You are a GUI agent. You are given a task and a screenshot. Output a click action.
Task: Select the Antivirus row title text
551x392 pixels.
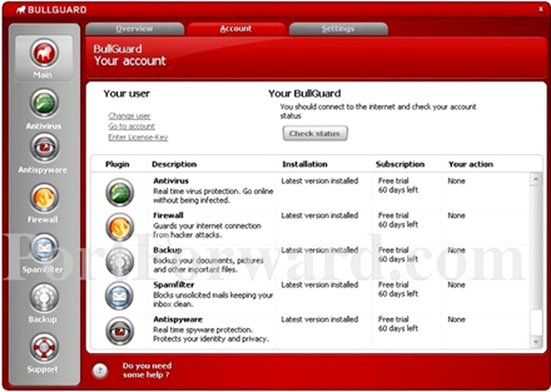(171, 181)
